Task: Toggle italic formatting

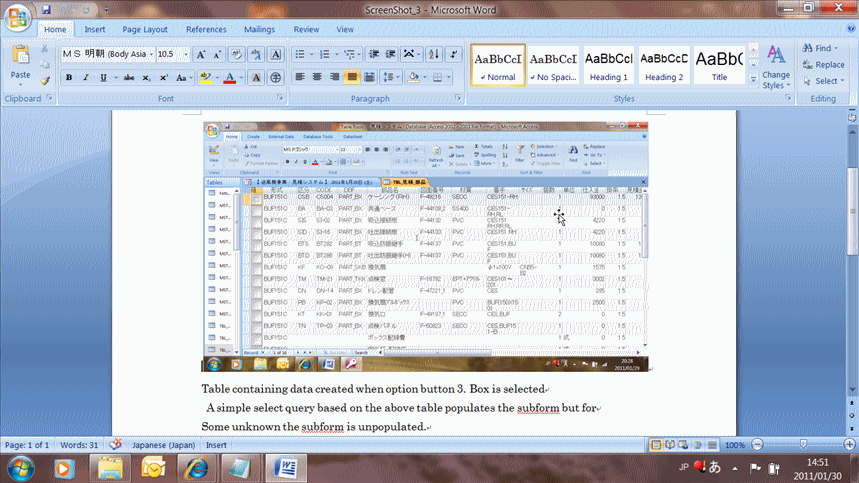Action: (x=85, y=78)
